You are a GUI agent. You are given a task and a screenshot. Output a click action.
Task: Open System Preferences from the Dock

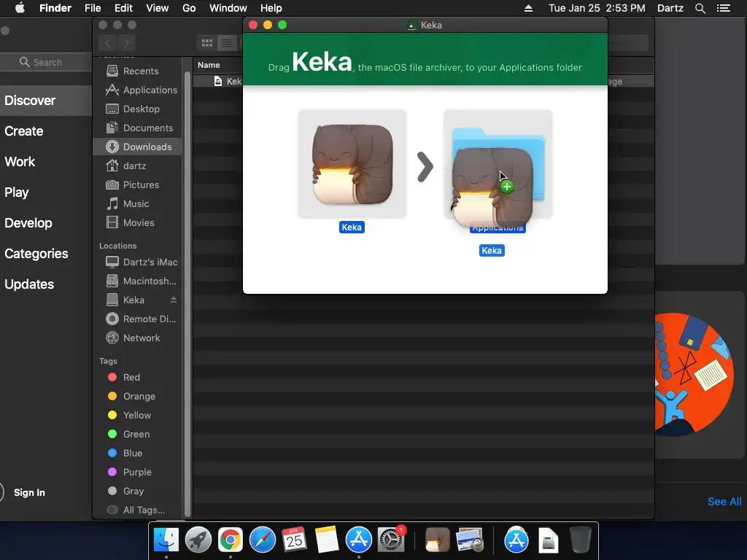pyautogui.click(x=391, y=540)
